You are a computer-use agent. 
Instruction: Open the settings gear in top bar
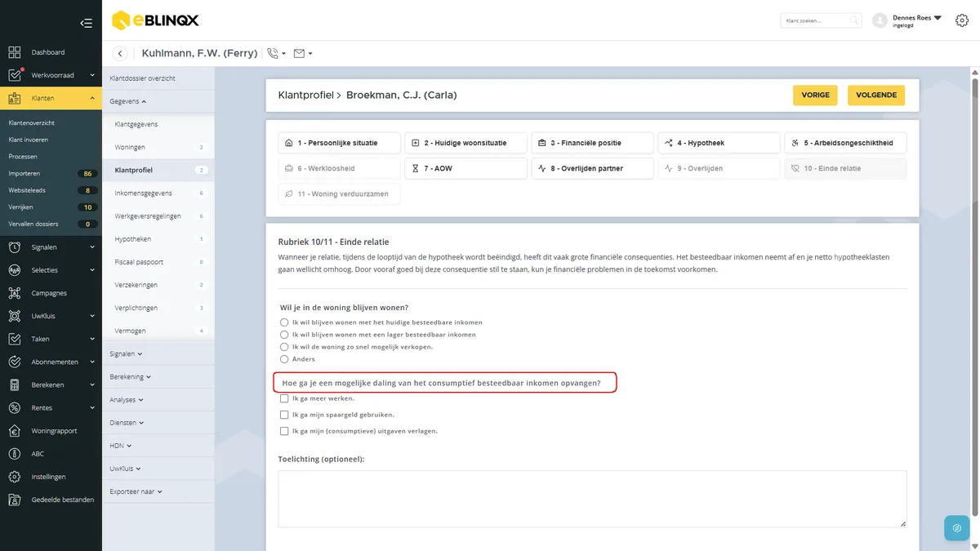[x=961, y=20]
